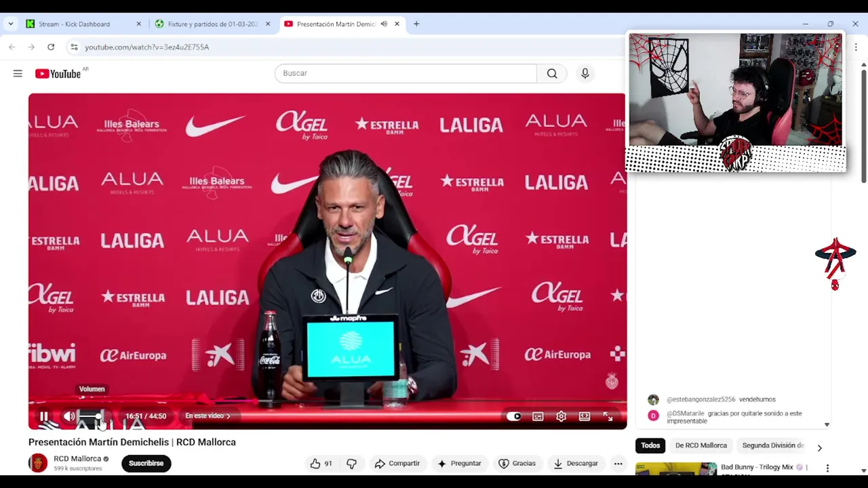Open the YouTube hamburger guide menu
The height and width of the screenshot is (488, 868).
click(18, 73)
